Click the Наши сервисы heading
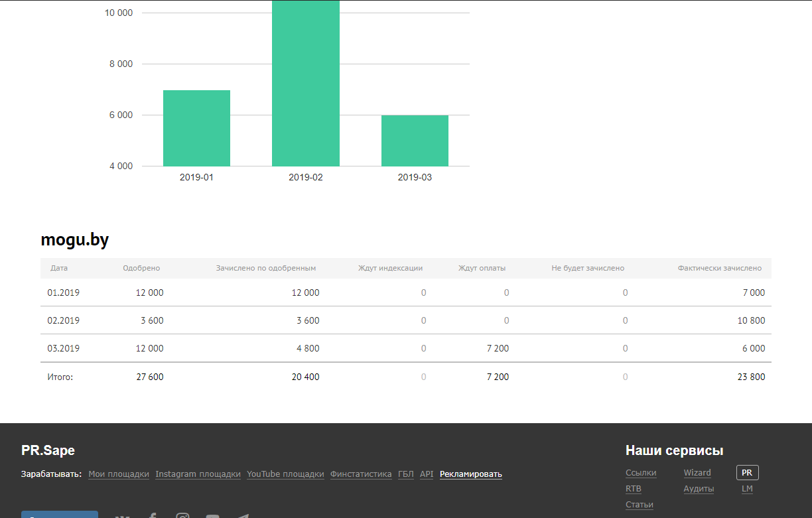The width and height of the screenshot is (812, 518). (x=674, y=450)
